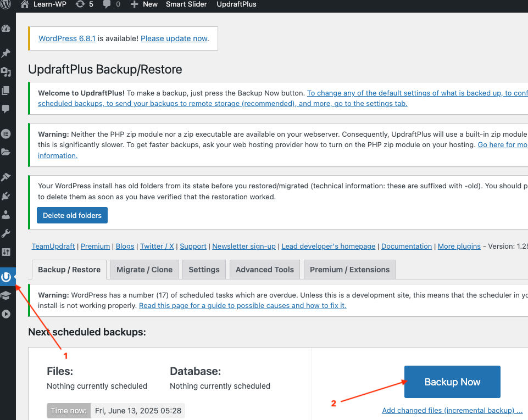Open Smart Slider in the admin bar
The height and width of the screenshot is (420, 528).
tap(186, 4)
